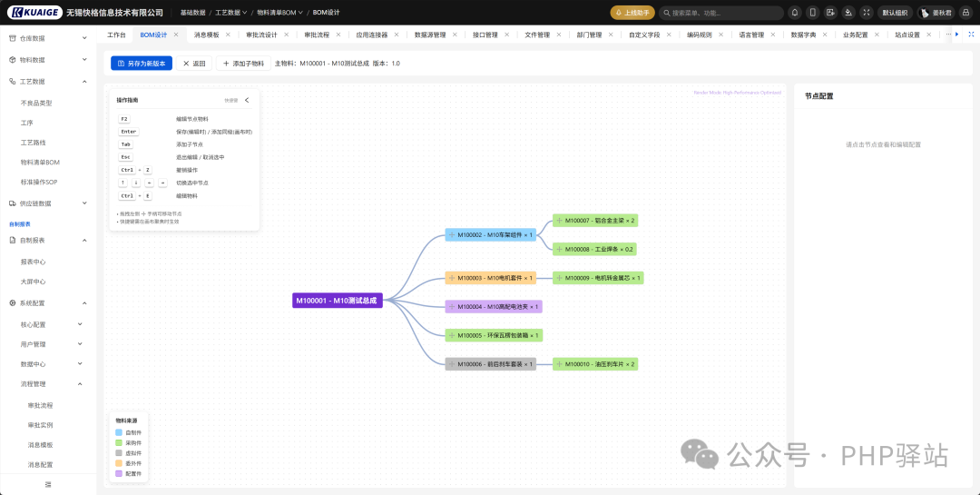The height and width of the screenshot is (495, 980).
Task: Close the BOM设计 tab
Action: point(176,35)
